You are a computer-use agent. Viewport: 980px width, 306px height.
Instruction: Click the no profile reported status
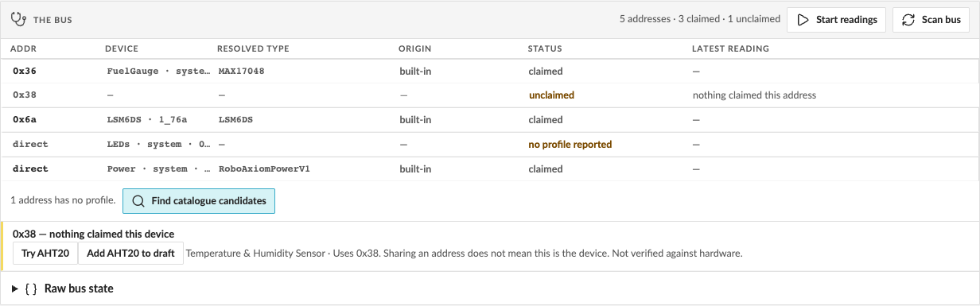tap(570, 145)
